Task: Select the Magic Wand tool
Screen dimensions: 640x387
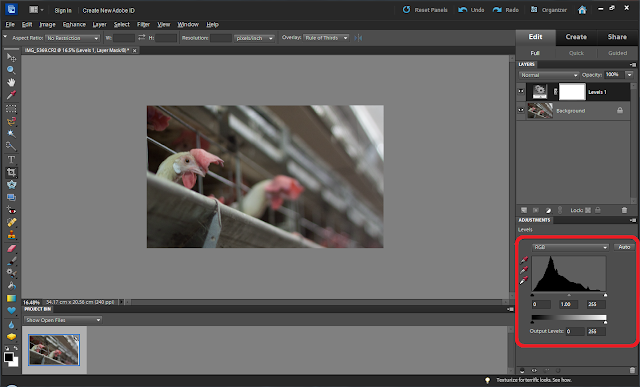Action: click(11, 133)
